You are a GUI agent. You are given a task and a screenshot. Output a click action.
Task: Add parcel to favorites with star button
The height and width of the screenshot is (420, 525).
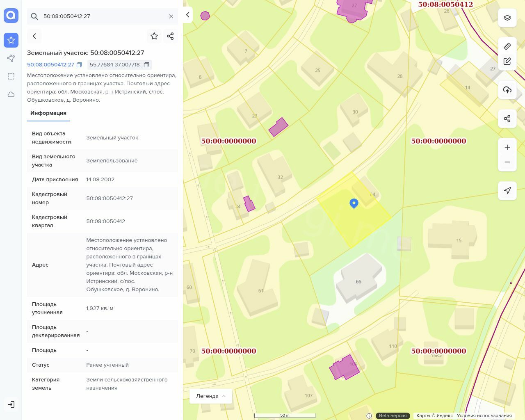154,36
